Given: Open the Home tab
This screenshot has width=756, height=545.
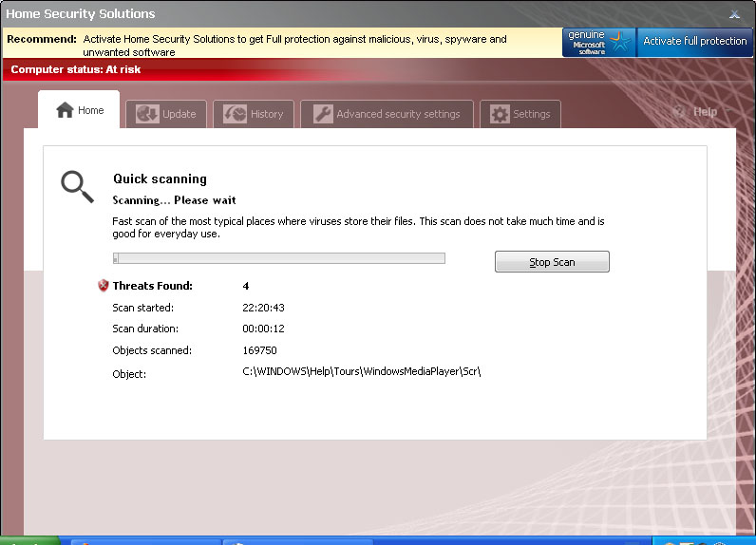Looking at the screenshot, I should (79, 110).
